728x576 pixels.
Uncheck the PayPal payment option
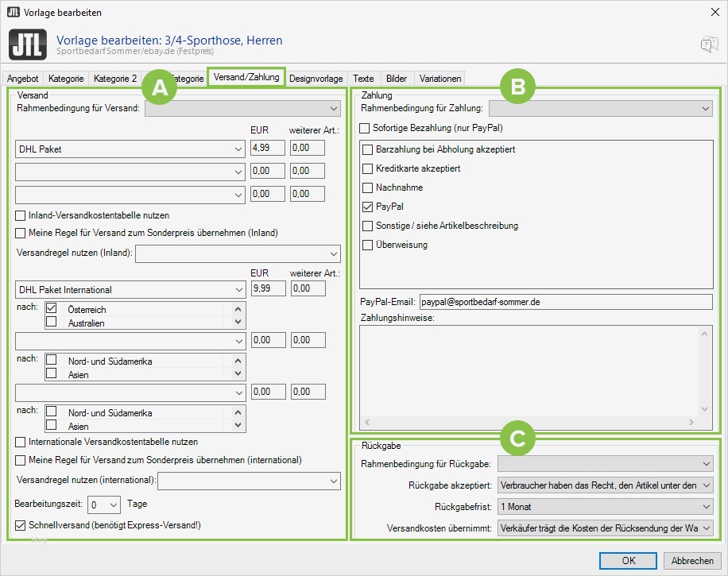367,207
